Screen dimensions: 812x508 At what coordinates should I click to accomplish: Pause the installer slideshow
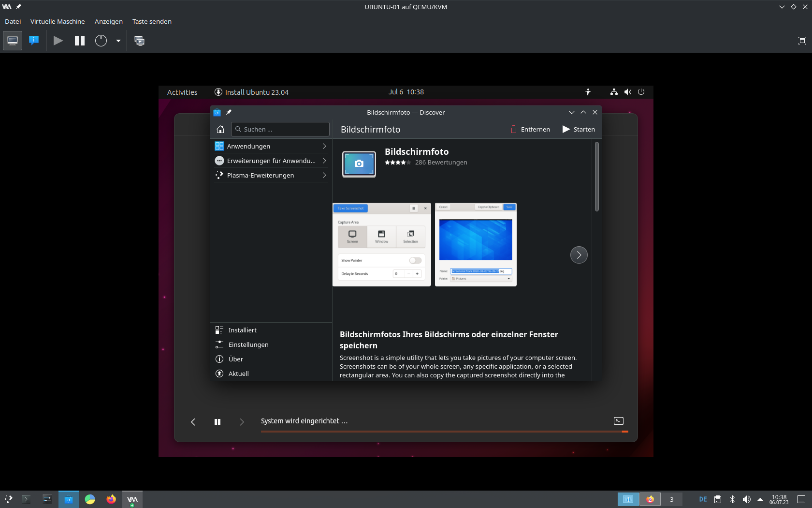217,422
